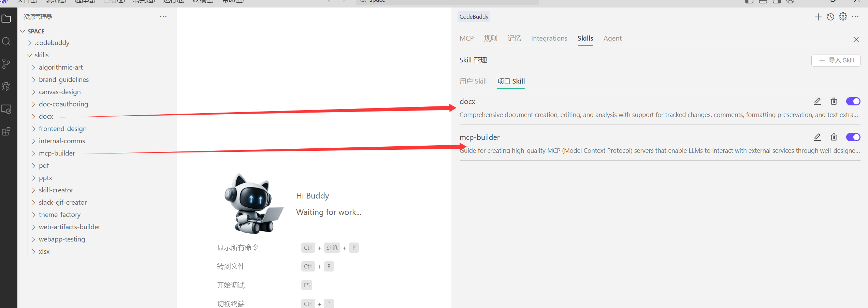Switch to the Integrations tab
This screenshot has height=308, width=868.
tap(549, 38)
